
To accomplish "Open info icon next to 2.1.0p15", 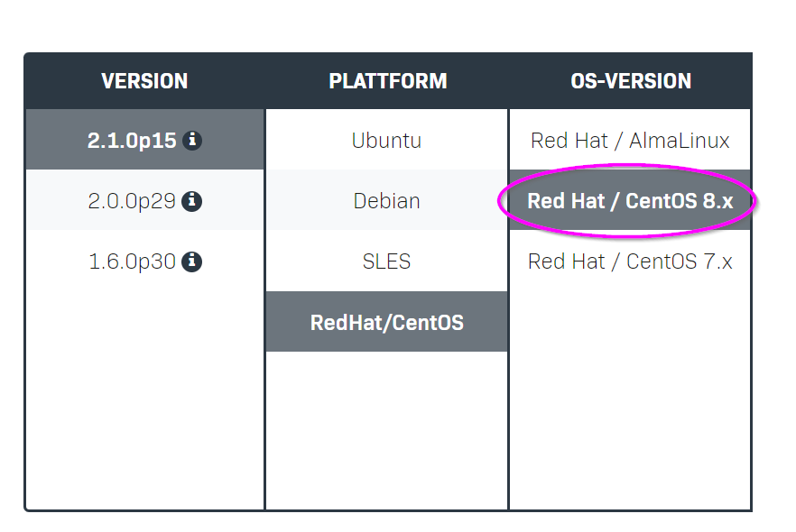I will pyautogui.click(x=192, y=140).
